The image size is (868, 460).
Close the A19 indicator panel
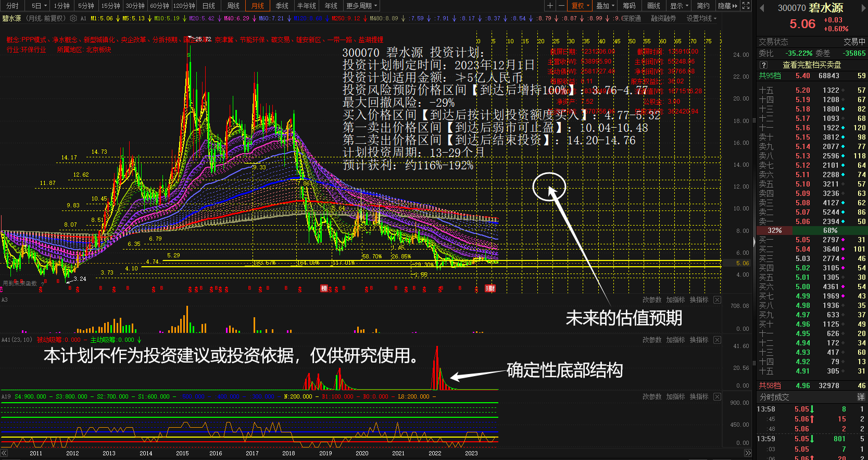[717, 396]
